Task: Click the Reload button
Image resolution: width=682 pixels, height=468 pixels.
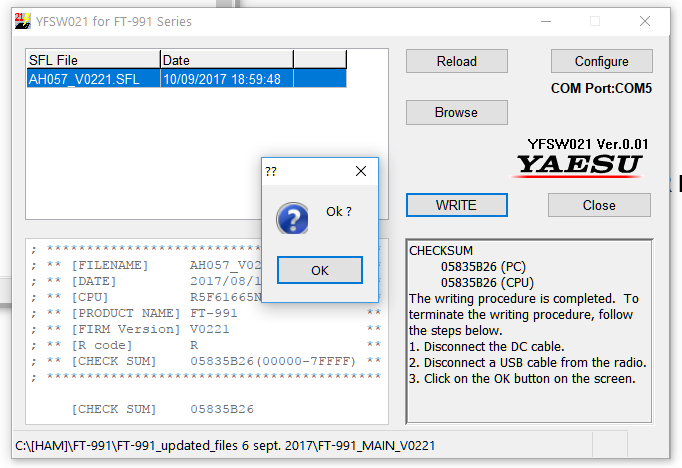Action: coord(456,61)
